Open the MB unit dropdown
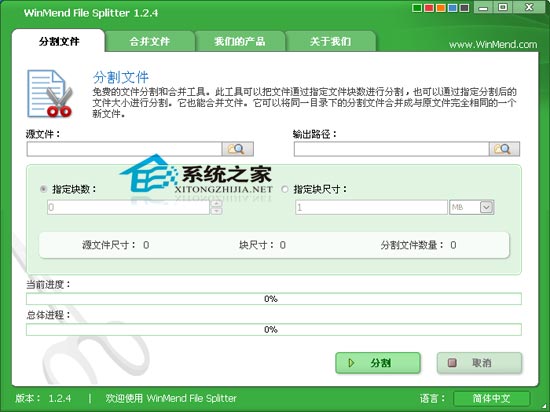This screenshot has width=550, height=412. tap(487, 207)
